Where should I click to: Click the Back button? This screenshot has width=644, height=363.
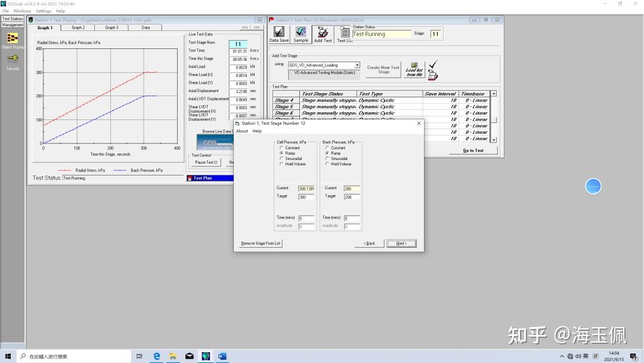pos(369,244)
